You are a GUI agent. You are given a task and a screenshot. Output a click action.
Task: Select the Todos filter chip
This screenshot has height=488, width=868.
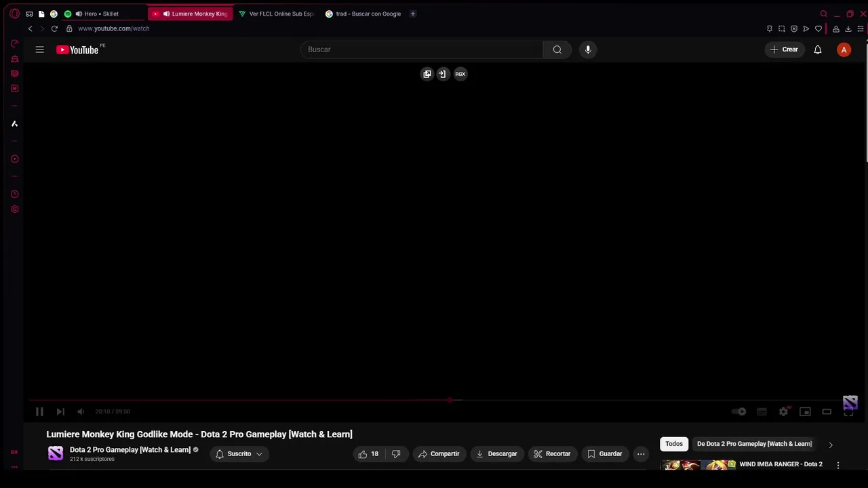[x=674, y=444]
